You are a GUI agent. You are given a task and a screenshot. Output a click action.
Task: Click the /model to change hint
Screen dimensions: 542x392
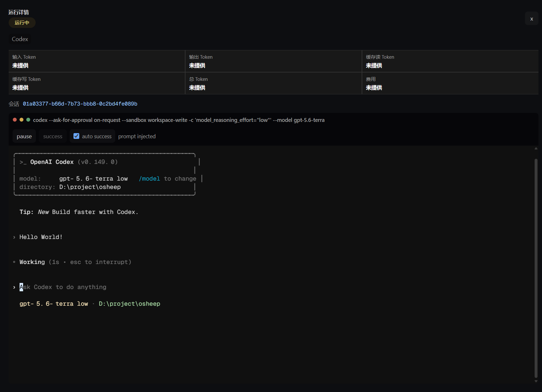pos(168,179)
